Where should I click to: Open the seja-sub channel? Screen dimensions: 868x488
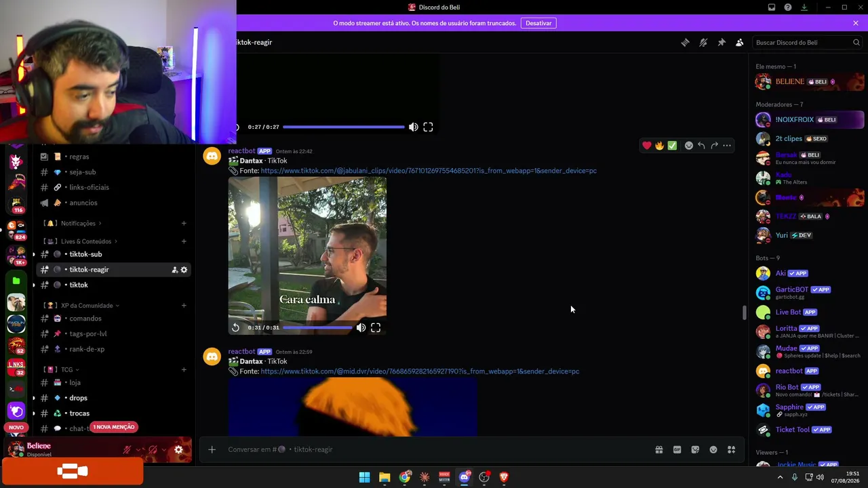click(114, 172)
